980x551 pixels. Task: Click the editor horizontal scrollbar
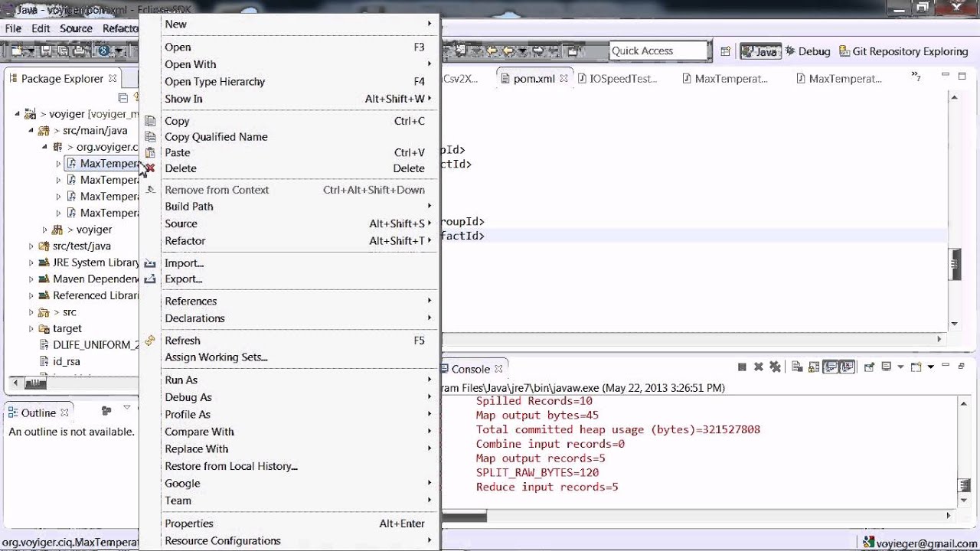pos(695,339)
